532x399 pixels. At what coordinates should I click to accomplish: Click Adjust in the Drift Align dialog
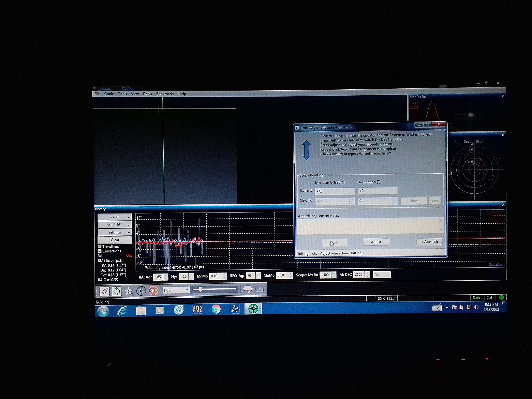coord(376,242)
